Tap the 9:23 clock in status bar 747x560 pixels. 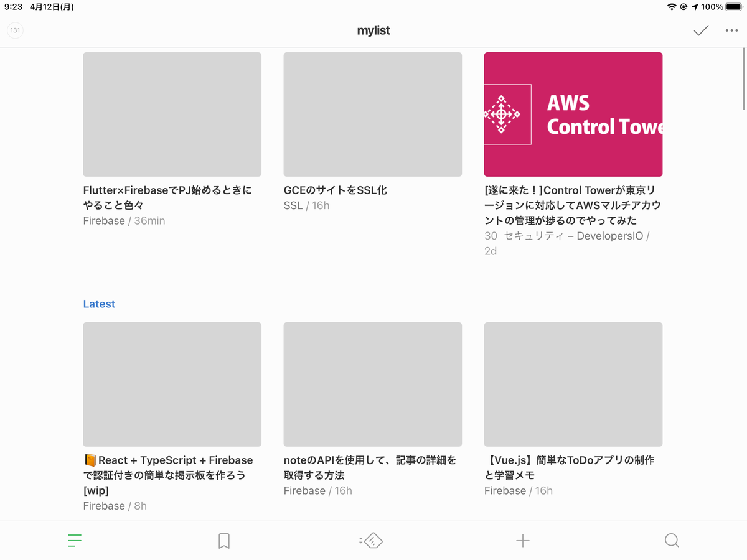[x=13, y=7]
